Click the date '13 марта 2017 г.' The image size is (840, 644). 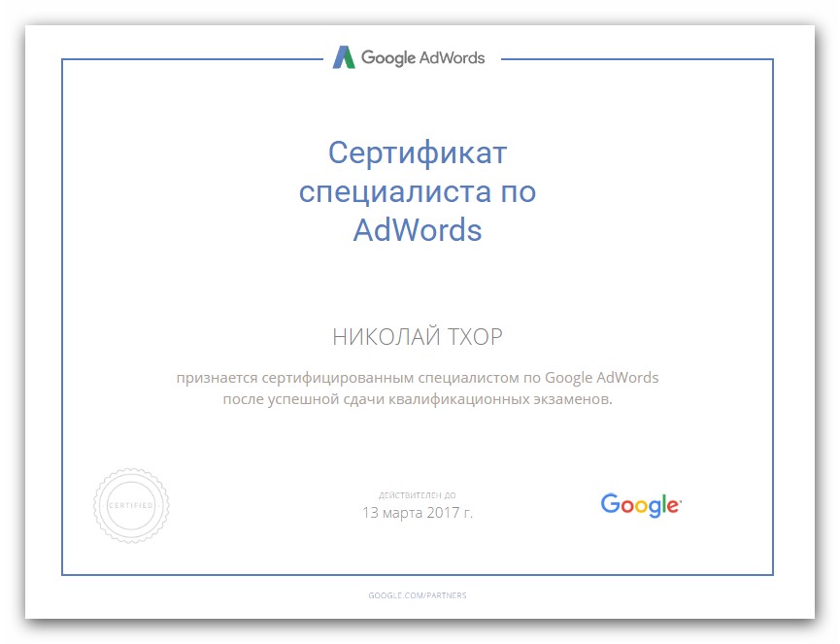[x=418, y=513]
